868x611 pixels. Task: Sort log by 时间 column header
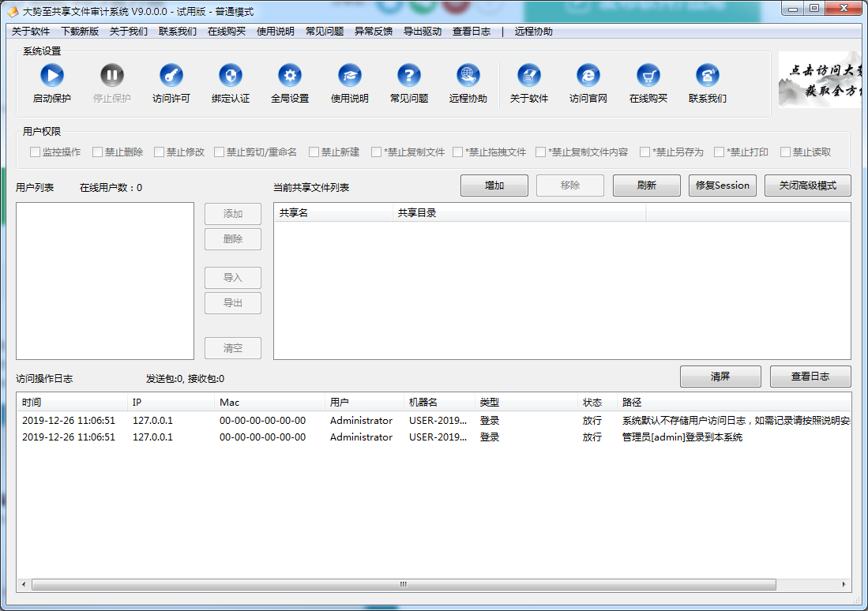(x=73, y=403)
